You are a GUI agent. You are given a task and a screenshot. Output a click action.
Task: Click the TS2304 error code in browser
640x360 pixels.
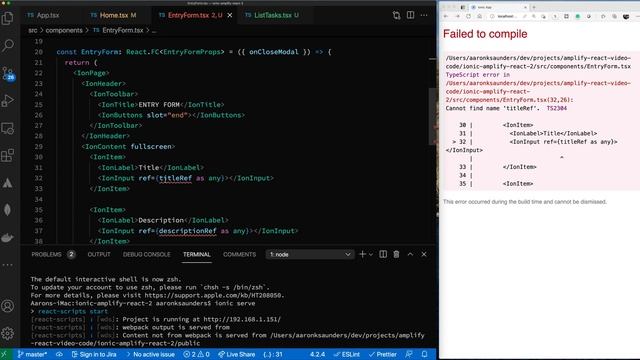pos(556,108)
